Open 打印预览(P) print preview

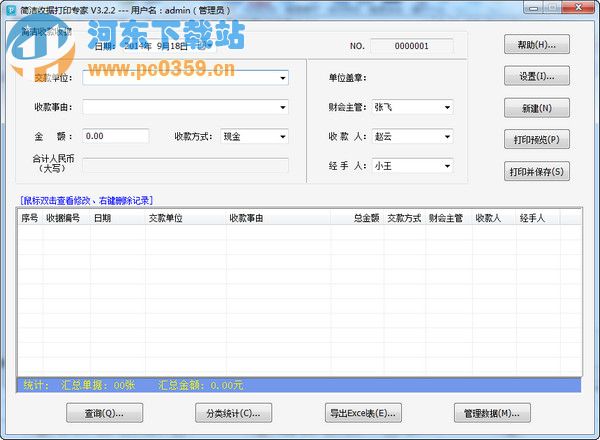point(536,140)
